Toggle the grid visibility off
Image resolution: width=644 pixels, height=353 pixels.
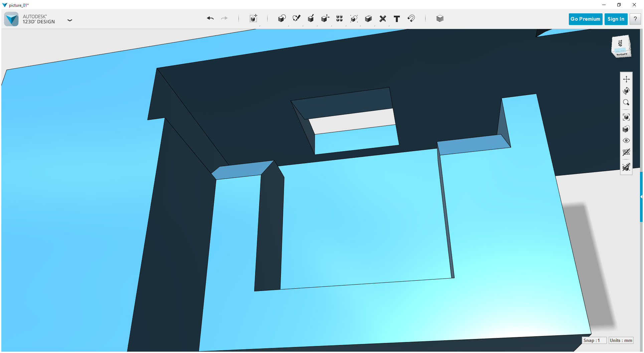(x=627, y=152)
